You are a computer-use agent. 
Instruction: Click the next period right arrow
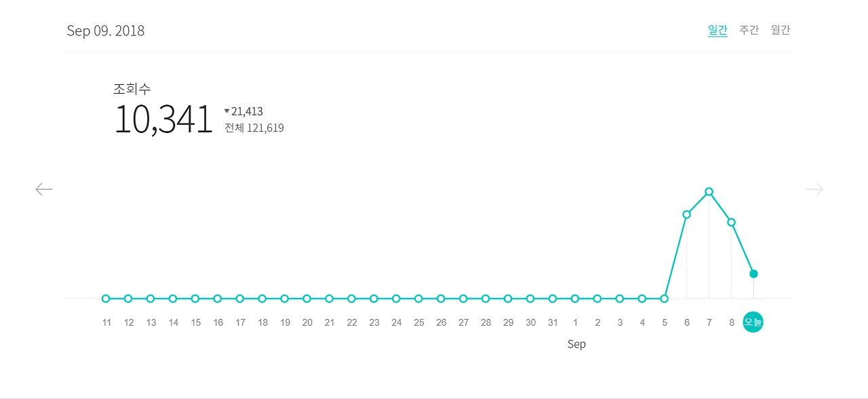(x=814, y=189)
